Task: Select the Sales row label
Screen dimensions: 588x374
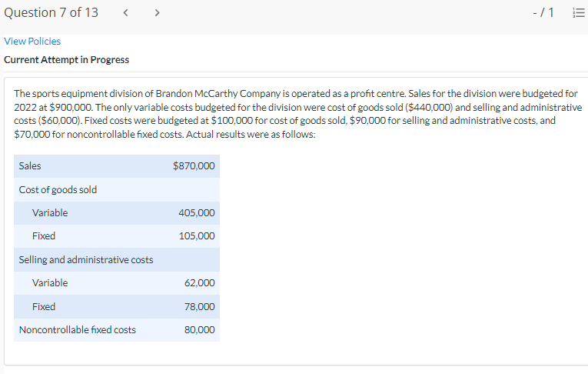Action: 30,165
